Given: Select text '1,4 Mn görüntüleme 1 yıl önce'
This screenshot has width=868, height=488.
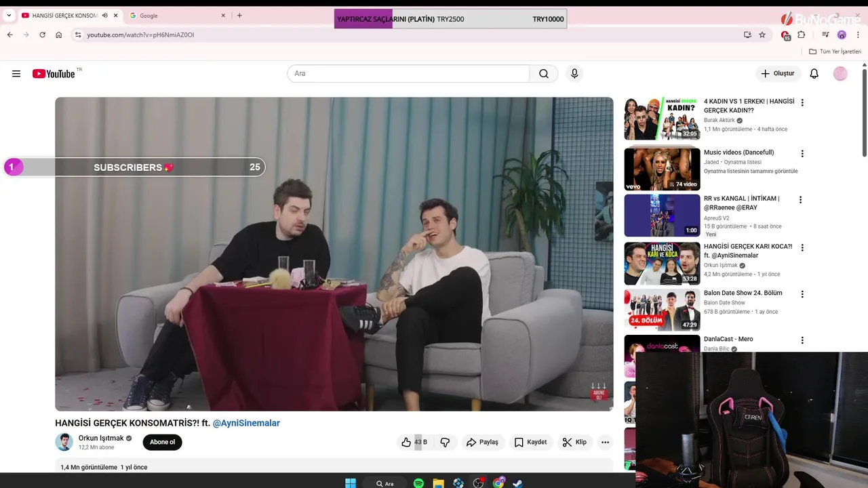Looking at the screenshot, I should [x=104, y=467].
